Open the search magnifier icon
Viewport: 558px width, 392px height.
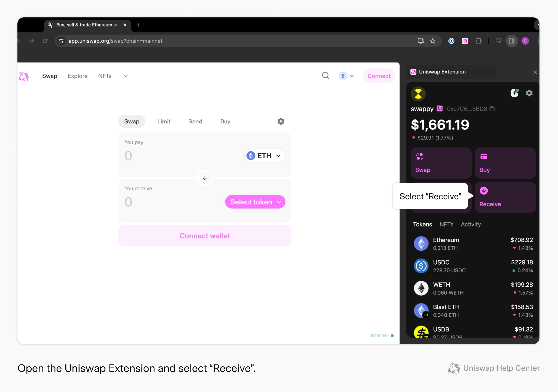click(326, 76)
